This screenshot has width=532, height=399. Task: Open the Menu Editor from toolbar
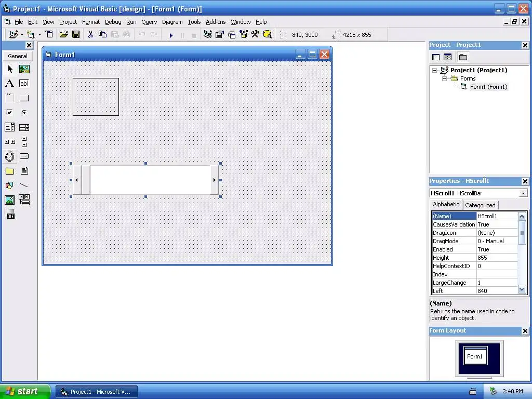point(49,34)
